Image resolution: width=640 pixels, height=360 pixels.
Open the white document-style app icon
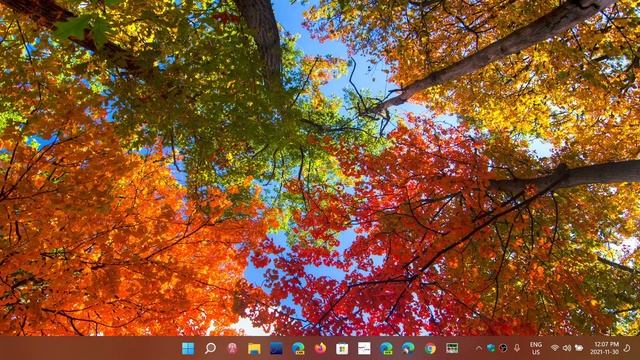[x=364, y=348]
